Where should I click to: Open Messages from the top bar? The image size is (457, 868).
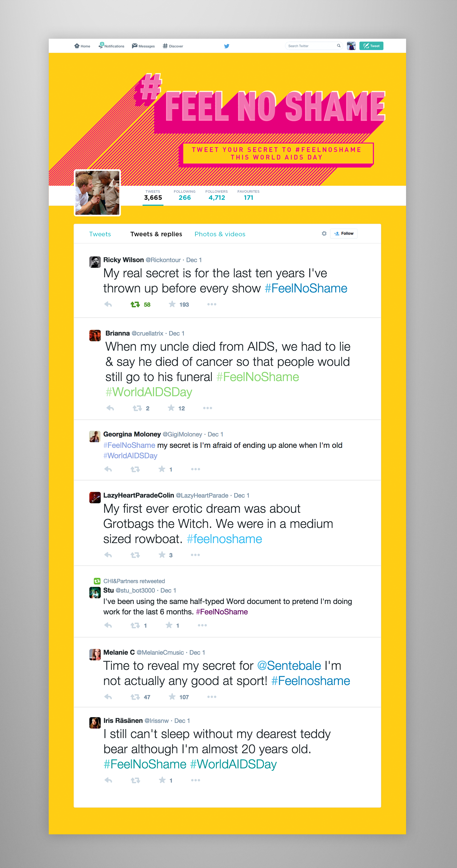point(143,46)
